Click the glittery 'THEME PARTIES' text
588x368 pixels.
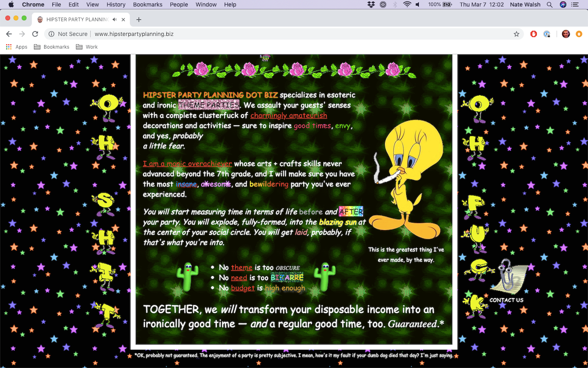click(x=209, y=105)
